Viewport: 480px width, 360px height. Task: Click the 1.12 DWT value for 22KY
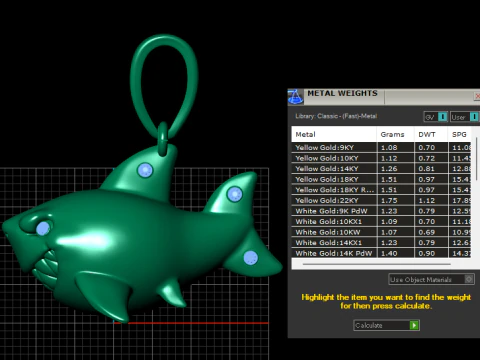tap(427, 200)
